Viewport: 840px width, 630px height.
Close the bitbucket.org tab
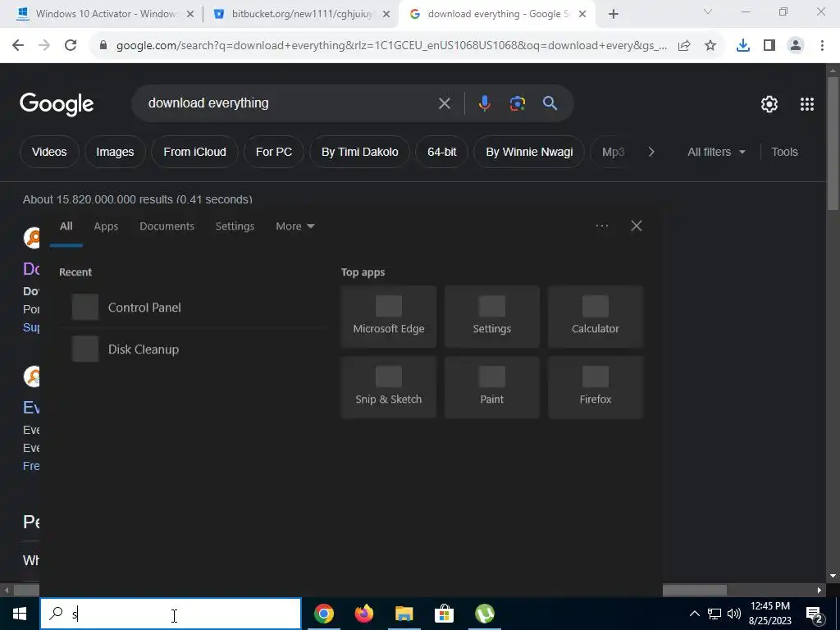pos(386,15)
